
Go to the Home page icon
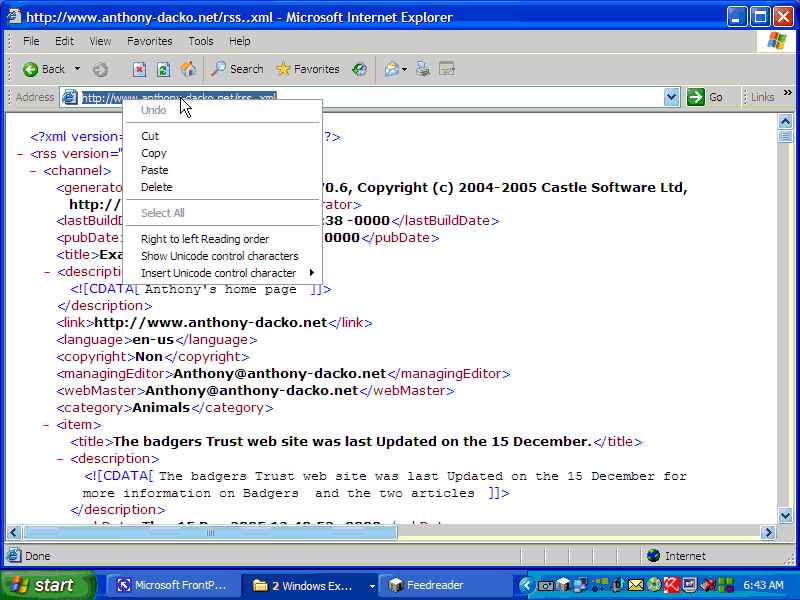click(188, 69)
